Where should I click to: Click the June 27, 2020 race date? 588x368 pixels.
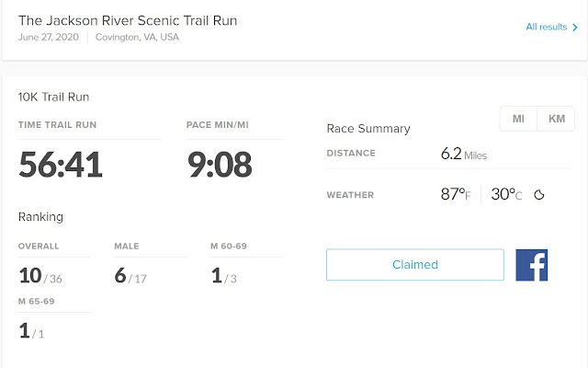[49, 38]
